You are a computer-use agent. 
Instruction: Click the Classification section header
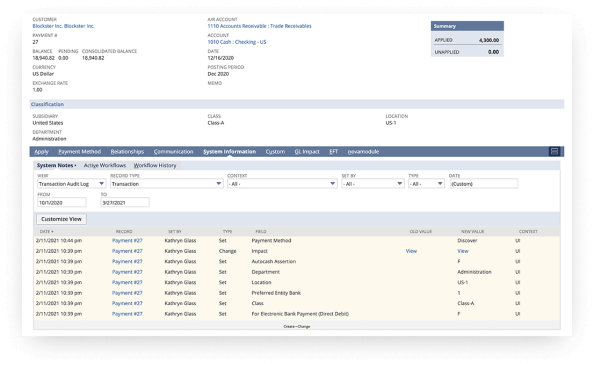(x=297, y=104)
